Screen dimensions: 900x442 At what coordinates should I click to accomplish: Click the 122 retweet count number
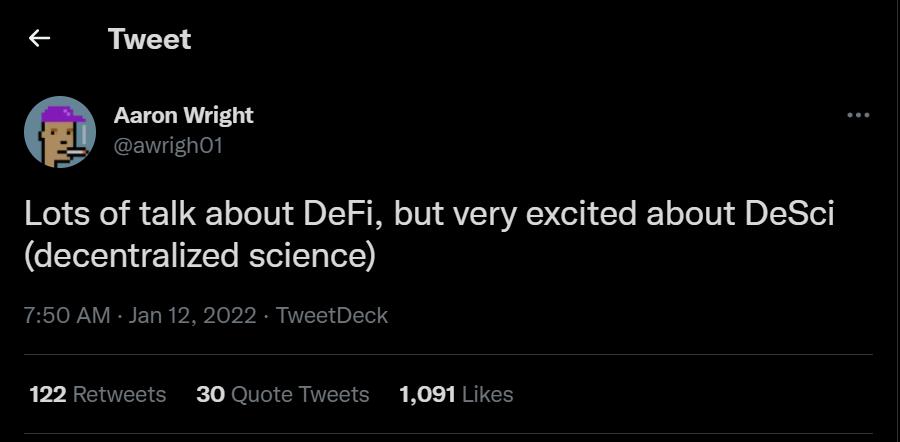[x=47, y=394]
